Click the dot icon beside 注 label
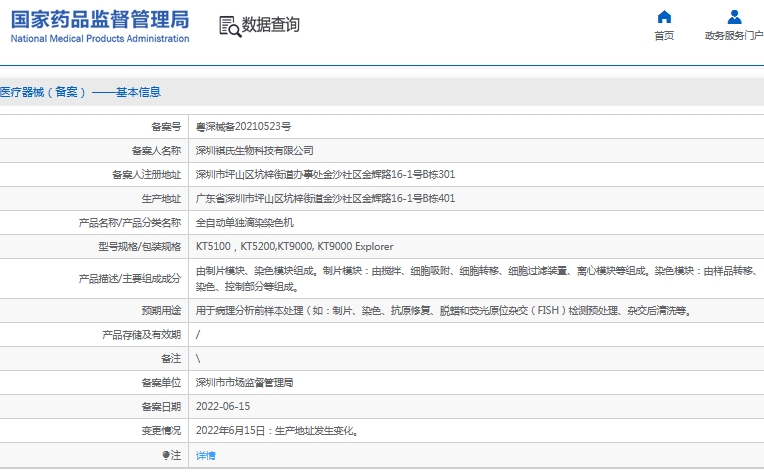 pyautogui.click(x=166, y=455)
